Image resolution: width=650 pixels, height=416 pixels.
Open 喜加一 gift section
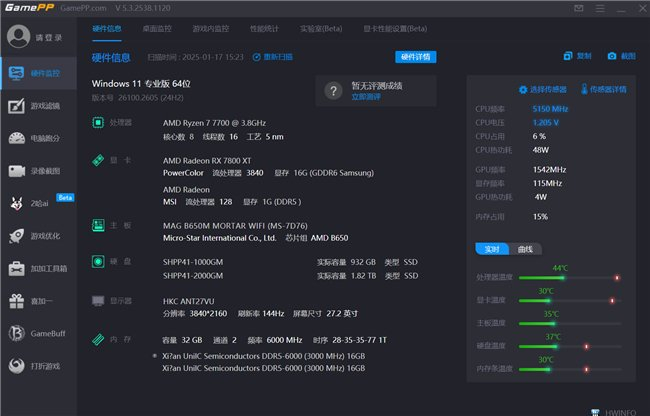click(x=39, y=301)
